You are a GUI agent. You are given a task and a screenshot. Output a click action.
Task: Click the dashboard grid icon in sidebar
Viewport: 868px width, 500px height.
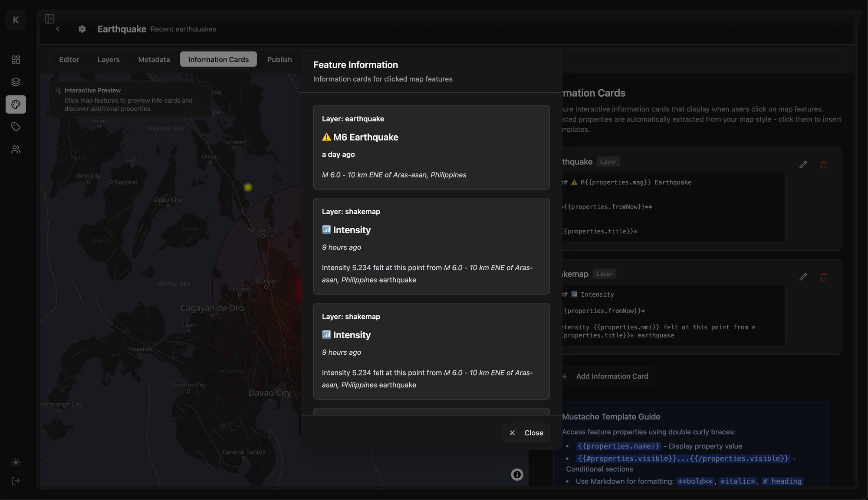pyautogui.click(x=16, y=59)
